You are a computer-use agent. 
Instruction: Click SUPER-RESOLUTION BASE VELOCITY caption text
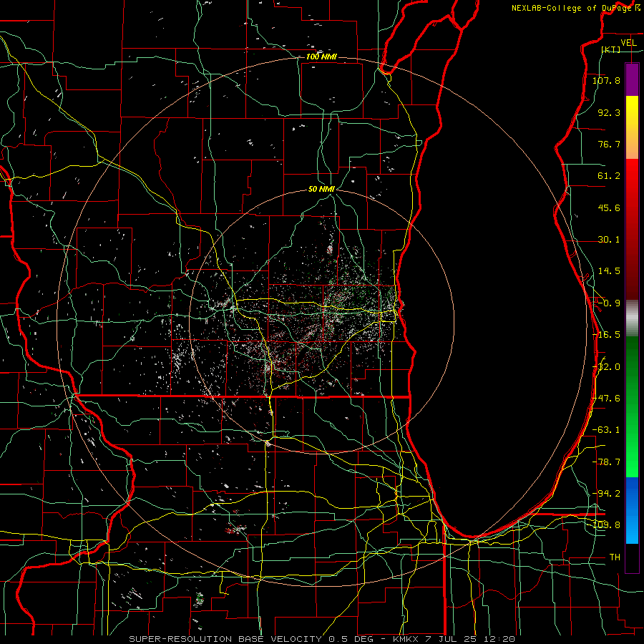pyautogui.click(x=225, y=639)
